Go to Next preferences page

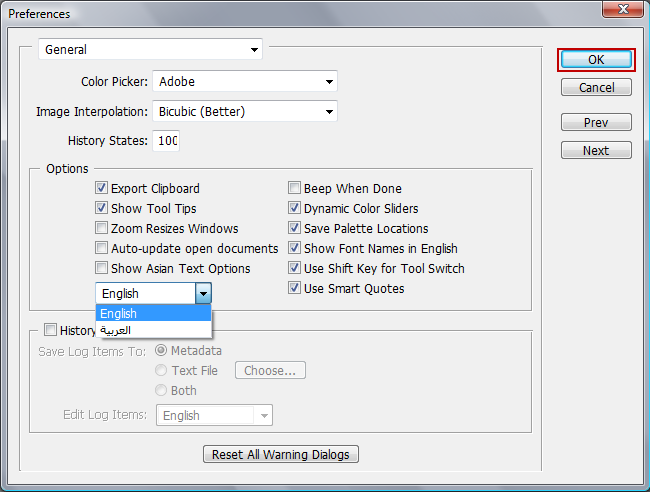coord(595,151)
